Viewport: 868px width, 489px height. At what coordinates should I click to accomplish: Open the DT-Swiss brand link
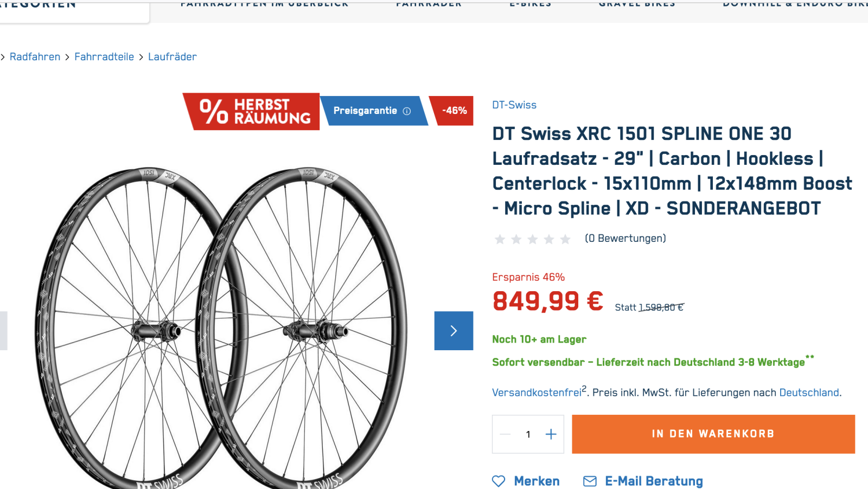coord(514,105)
